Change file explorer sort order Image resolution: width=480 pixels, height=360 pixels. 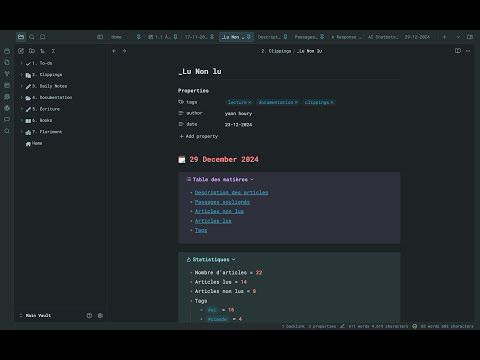(42, 51)
